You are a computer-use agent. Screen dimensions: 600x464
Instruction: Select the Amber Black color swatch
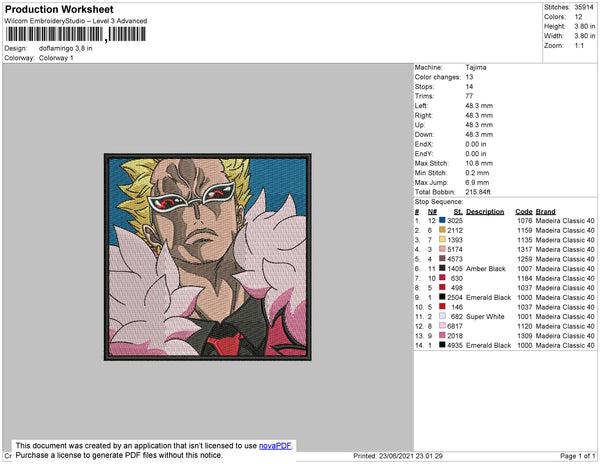[x=442, y=268]
